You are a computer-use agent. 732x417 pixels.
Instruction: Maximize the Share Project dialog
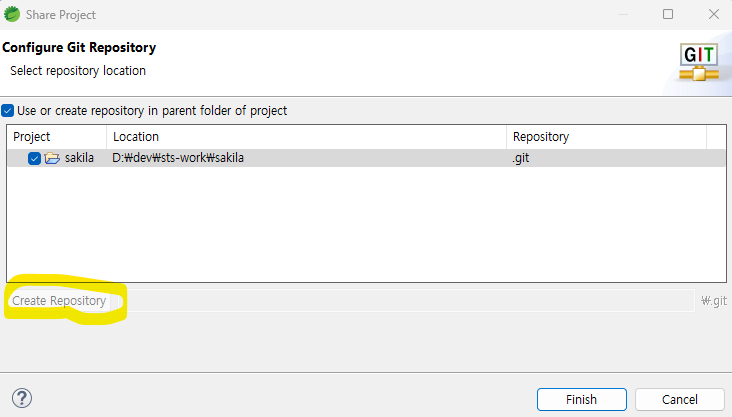pos(668,14)
